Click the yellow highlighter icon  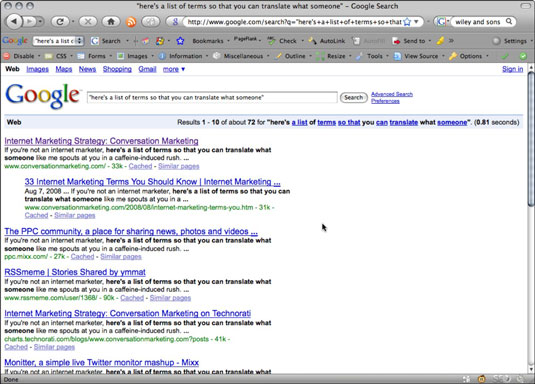tap(440, 41)
